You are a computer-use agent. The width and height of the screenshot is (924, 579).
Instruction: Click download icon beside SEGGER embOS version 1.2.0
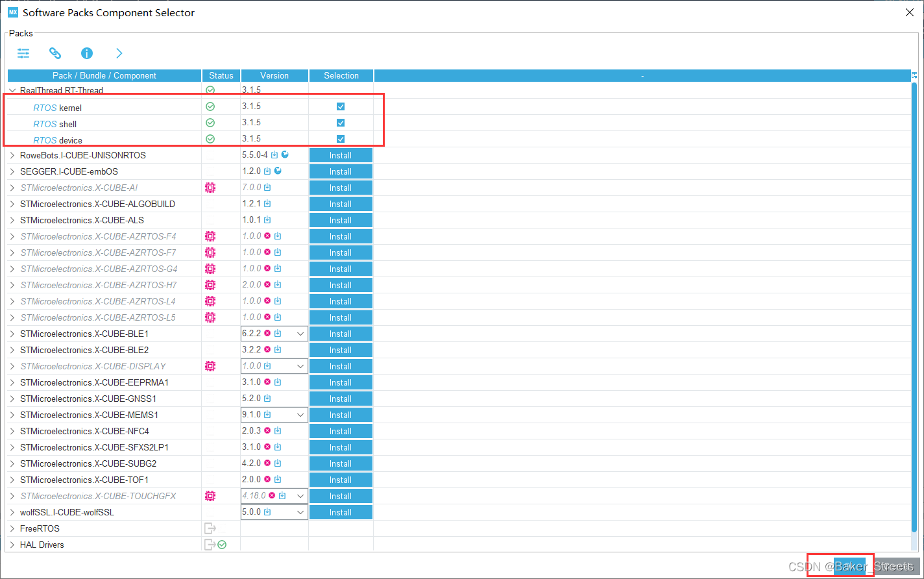[267, 171]
